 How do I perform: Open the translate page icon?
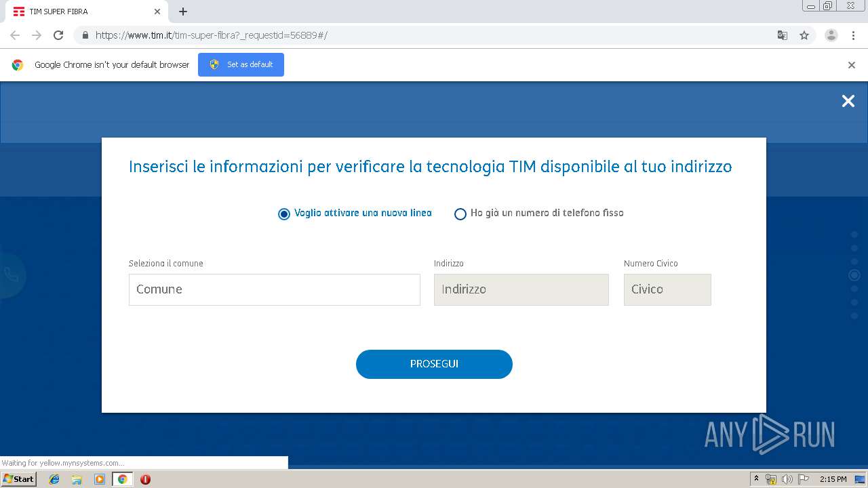point(782,35)
